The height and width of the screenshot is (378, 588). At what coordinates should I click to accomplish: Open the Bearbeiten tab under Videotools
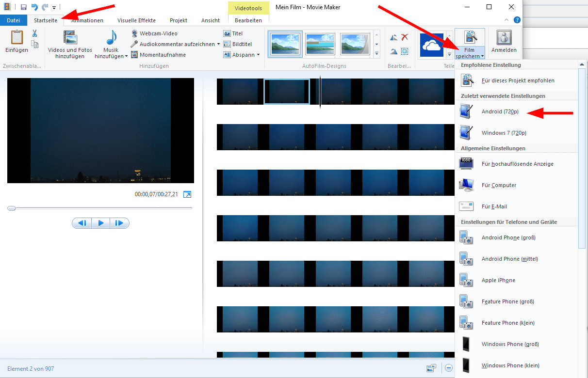pos(248,20)
